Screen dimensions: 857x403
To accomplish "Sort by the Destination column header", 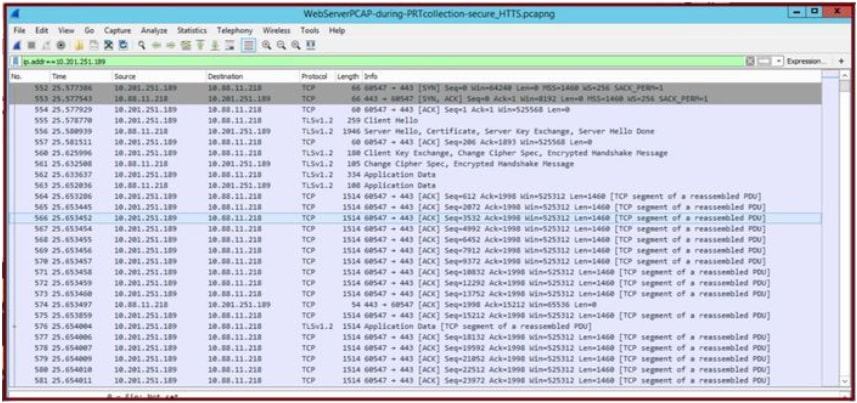I will pyautogui.click(x=252, y=77).
